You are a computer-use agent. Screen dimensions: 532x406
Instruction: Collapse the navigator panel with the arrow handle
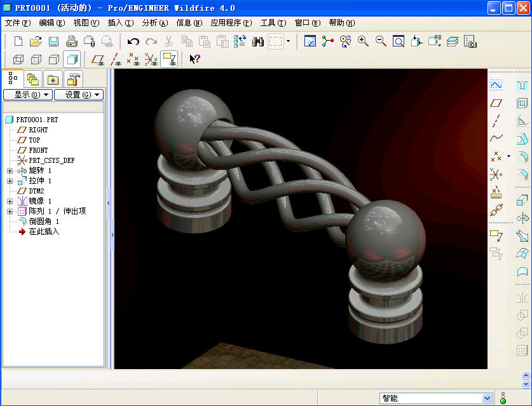pos(109,203)
